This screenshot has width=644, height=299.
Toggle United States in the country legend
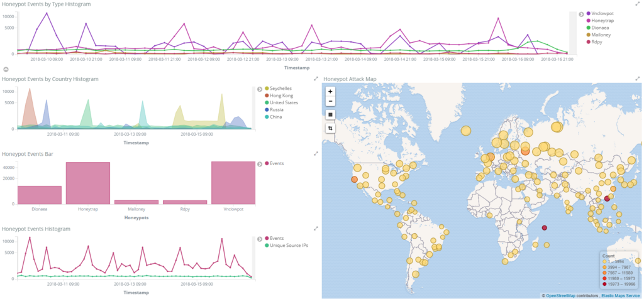pyautogui.click(x=281, y=102)
